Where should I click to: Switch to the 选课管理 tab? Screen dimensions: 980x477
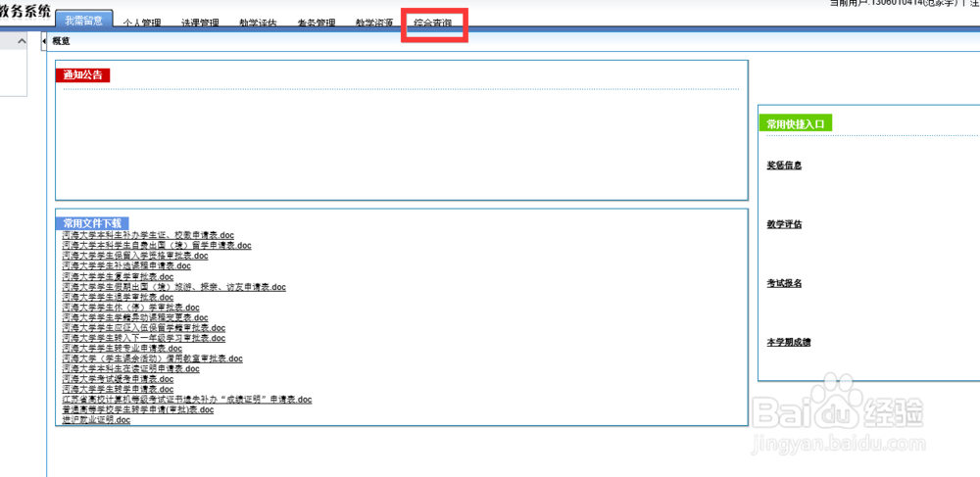(200, 24)
